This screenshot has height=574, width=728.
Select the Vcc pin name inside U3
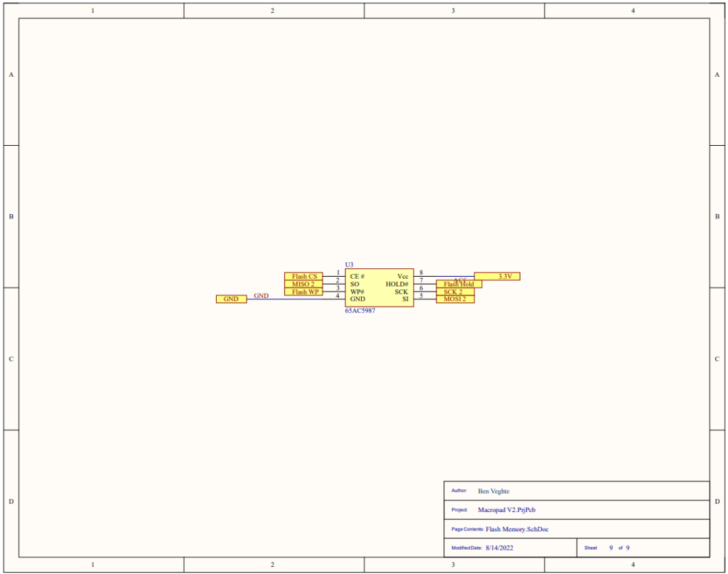(402, 276)
